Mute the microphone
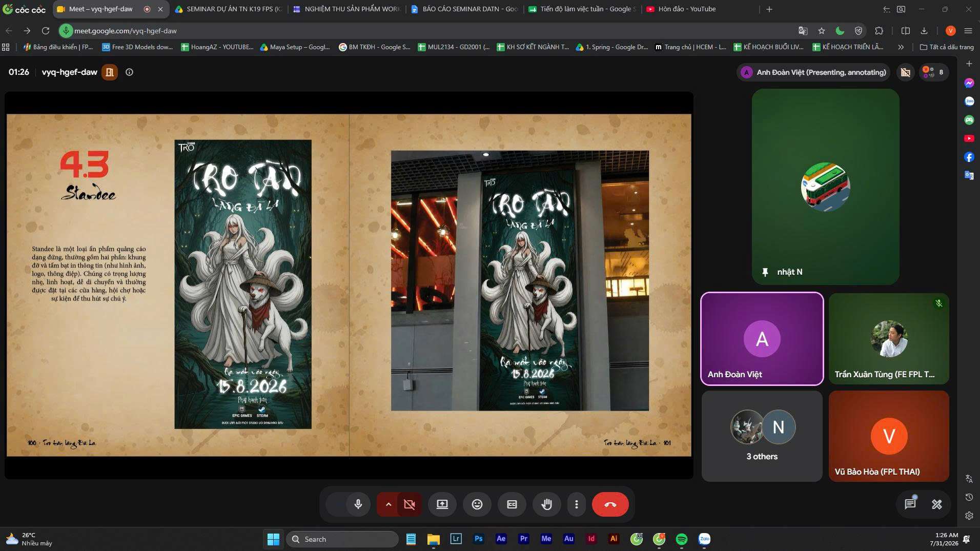Viewport: 980px width, 551px height. click(x=358, y=504)
